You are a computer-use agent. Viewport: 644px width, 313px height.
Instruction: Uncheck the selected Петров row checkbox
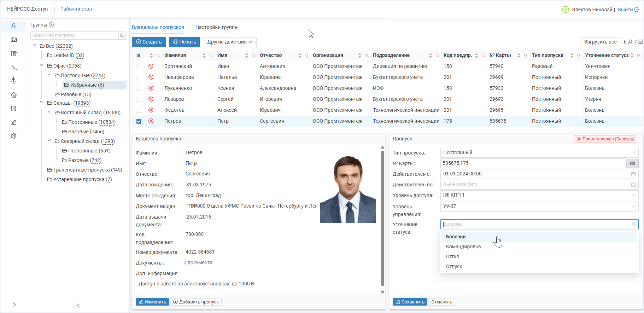pos(139,121)
